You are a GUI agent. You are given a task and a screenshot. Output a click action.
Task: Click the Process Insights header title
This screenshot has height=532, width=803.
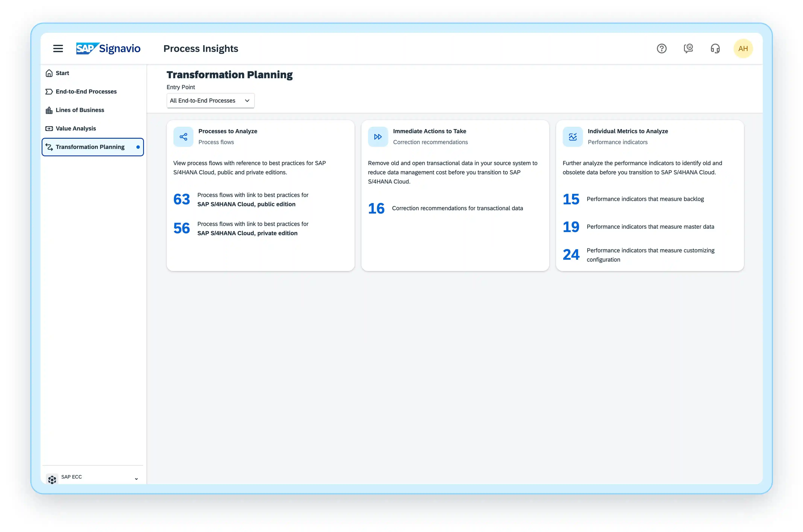pos(201,49)
